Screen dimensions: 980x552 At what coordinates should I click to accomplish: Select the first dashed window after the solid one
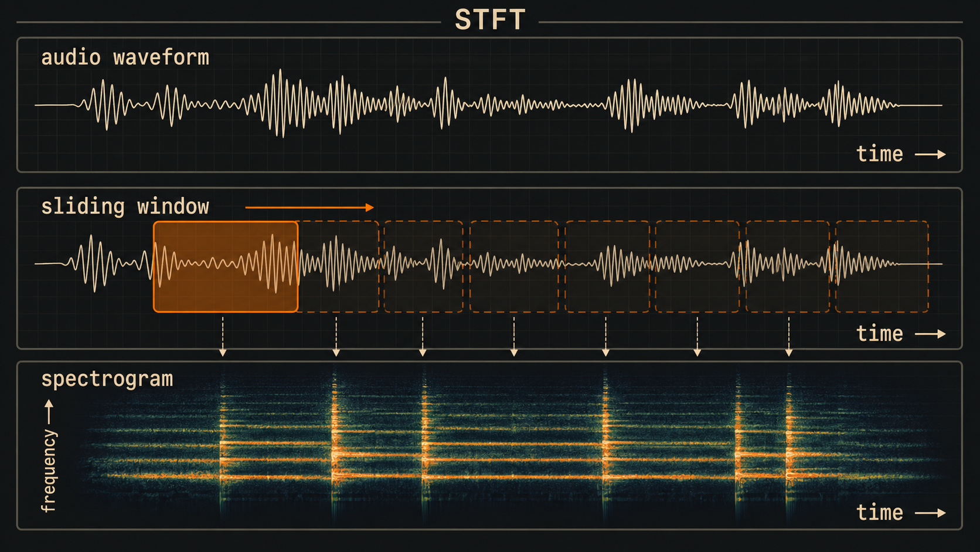[x=339, y=267]
